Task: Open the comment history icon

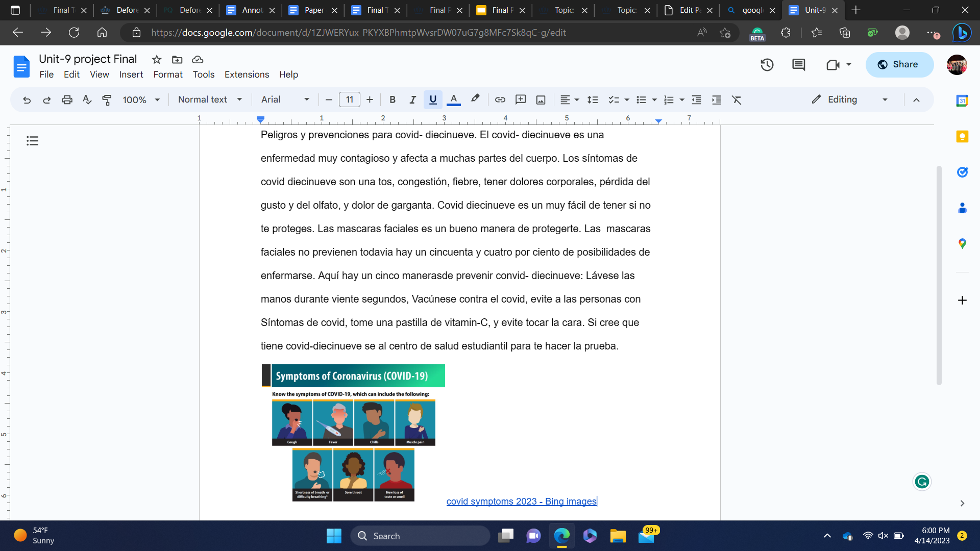Action: pyautogui.click(x=798, y=65)
